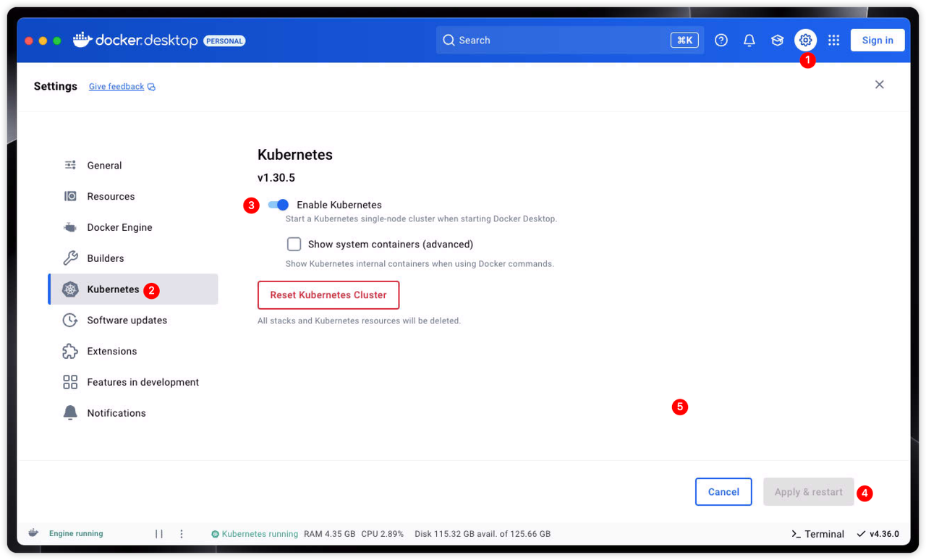Click the CPU 2.89% readout

[x=382, y=534]
